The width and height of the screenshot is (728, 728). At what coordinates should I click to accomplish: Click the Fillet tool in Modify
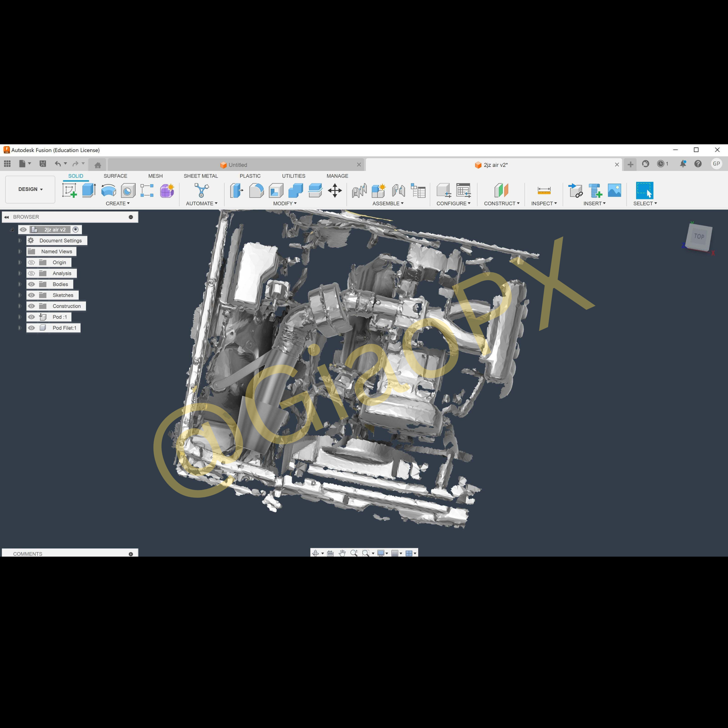pos(256,190)
